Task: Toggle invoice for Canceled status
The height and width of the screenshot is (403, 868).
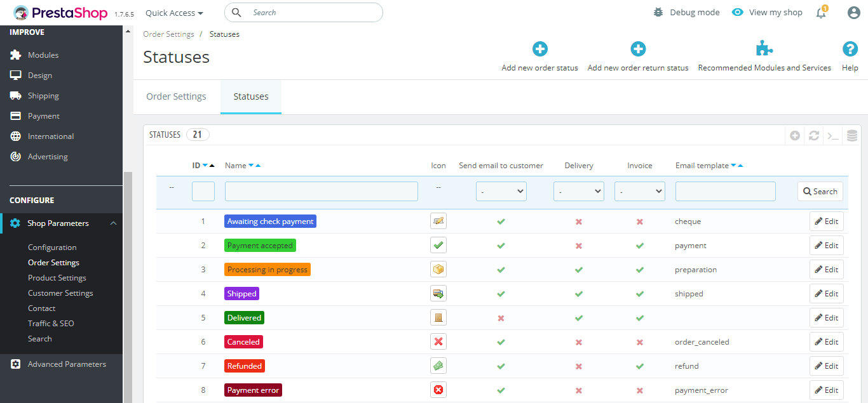Action: click(639, 342)
